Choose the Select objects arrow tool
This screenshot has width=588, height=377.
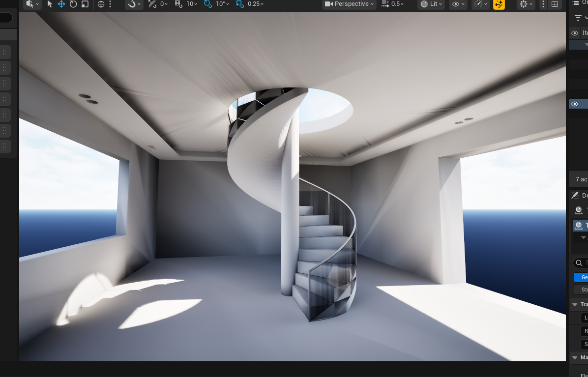click(50, 4)
